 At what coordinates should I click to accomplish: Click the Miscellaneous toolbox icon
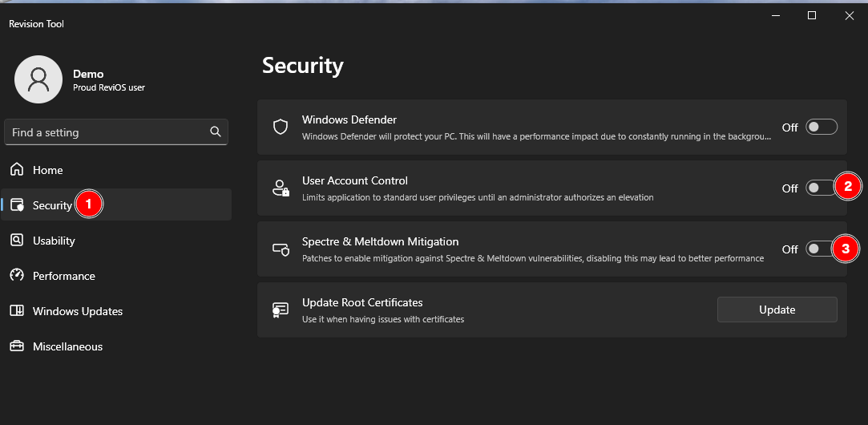click(17, 346)
